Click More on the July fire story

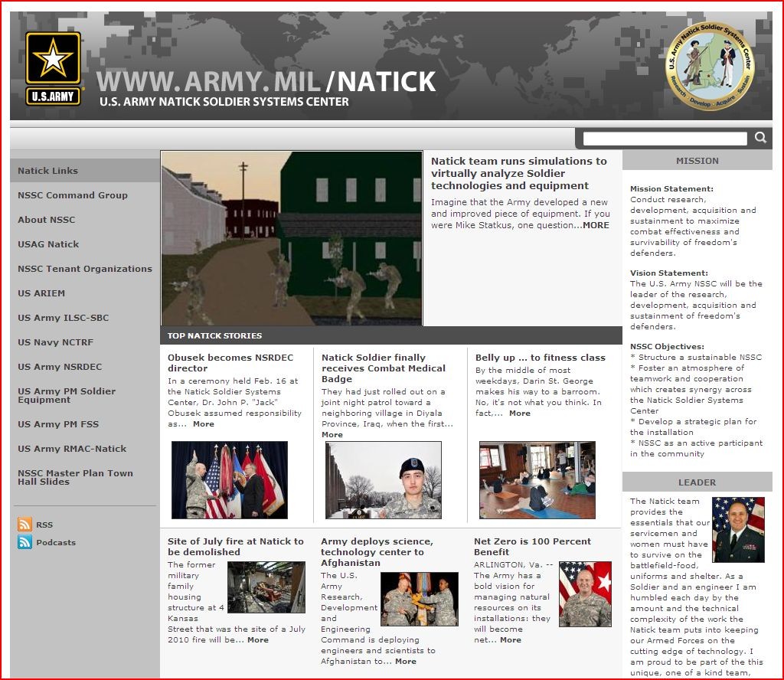257,639
